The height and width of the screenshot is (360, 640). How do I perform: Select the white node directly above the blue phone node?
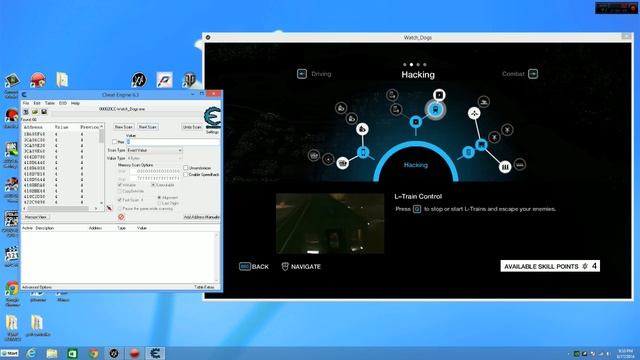pyautogui.click(x=362, y=129)
